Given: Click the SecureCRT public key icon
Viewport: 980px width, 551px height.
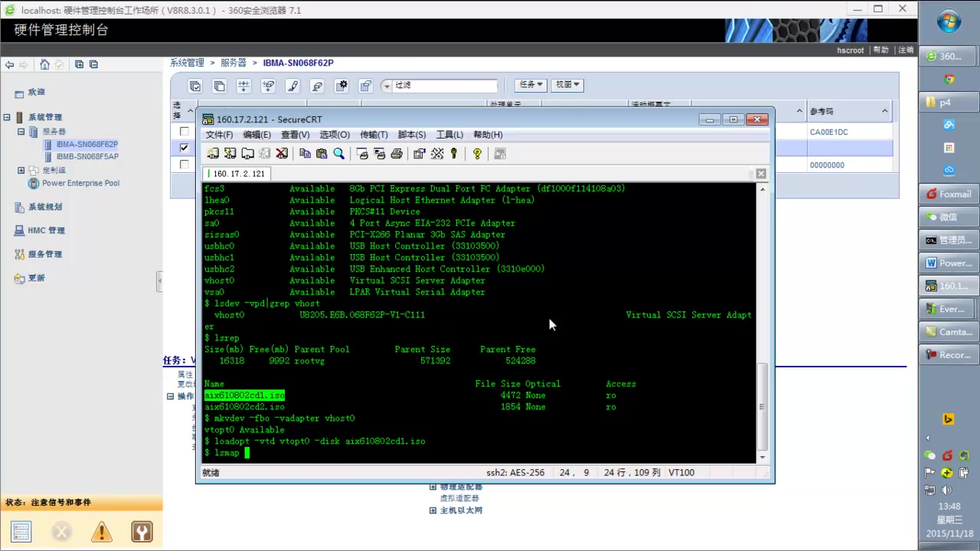Looking at the screenshot, I should click(x=454, y=154).
